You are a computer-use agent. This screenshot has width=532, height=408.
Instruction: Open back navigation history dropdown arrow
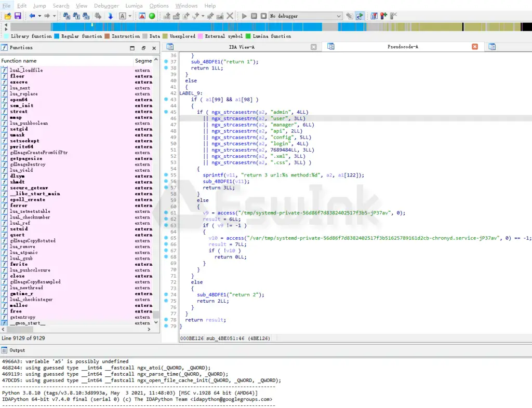click(x=39, y=16)
